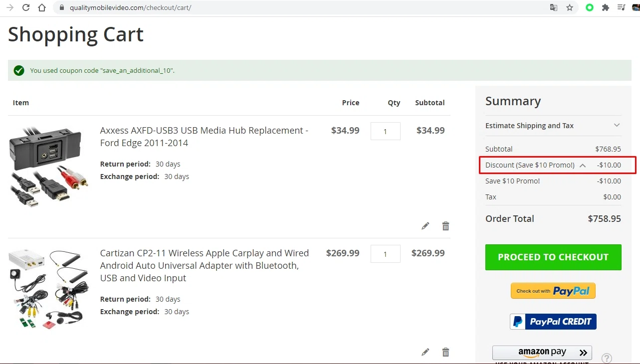Viewport: 640px width, 364px height.
Task: Open the media control playlist icon
Action: pyautogui.click(x=621, y=7)
